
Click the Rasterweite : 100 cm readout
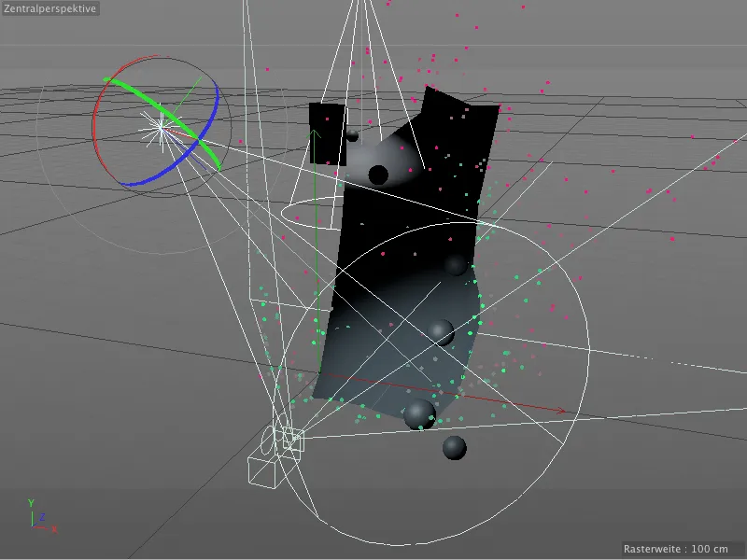tap(675, 549)
